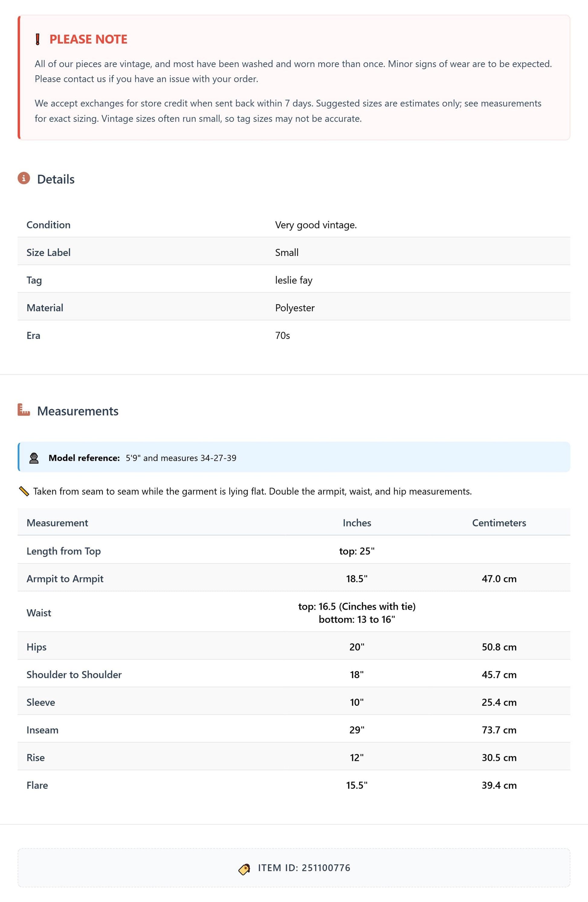
Task: Click the Era 70s value
Action: click(x=283, y=336)
